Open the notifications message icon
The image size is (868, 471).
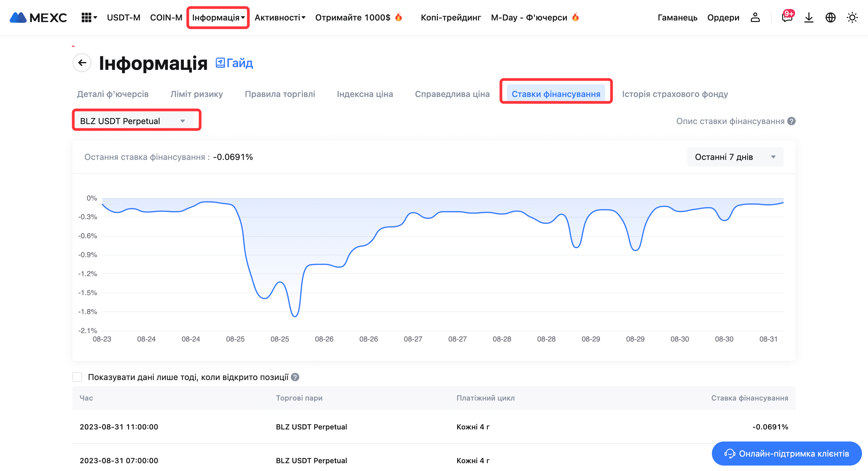[787, 17]
